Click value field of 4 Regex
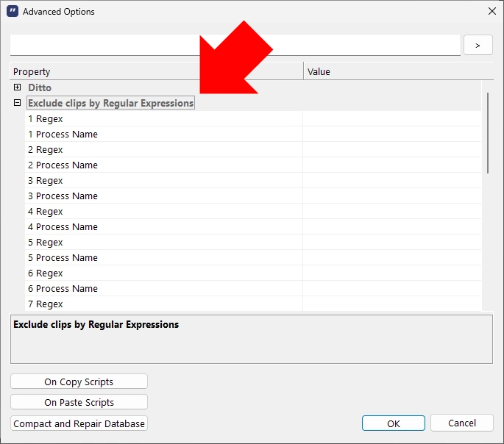The image size is (504, 444). pos(391,212)
